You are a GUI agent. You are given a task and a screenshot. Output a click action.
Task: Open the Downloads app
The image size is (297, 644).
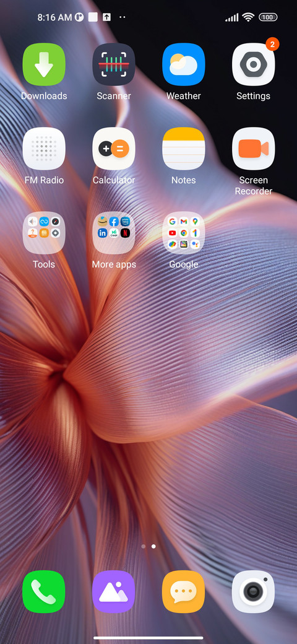44,64
